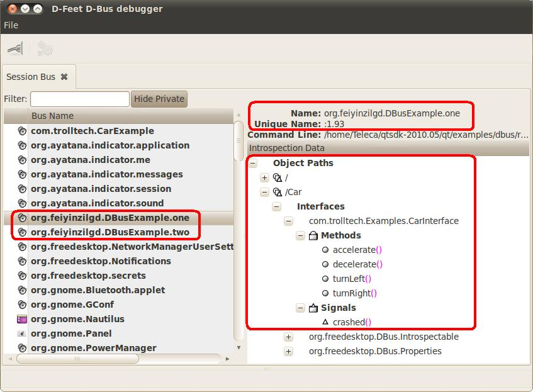Select the Session Bus tab
Image resolution: width=533 pixels, height=392 pixels.
31,77
